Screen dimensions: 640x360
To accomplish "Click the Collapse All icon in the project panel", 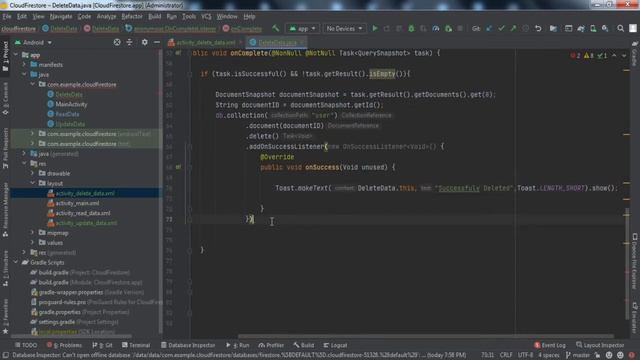I will (x=129, y=42).
